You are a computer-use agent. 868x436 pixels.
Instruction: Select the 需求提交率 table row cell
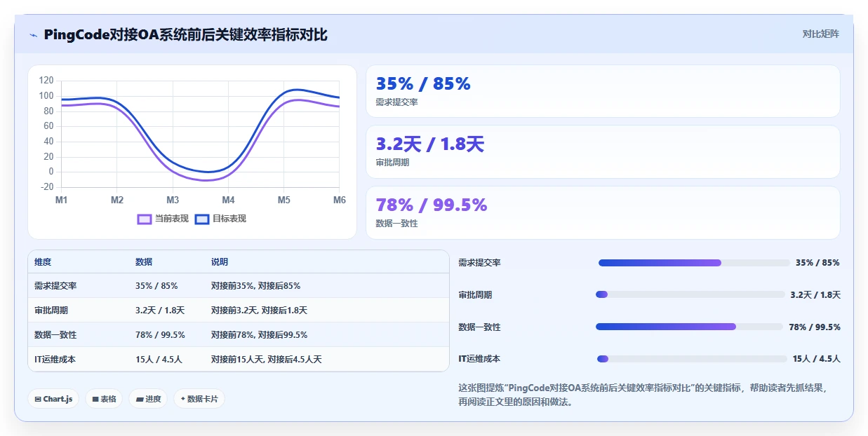point(55,286)
